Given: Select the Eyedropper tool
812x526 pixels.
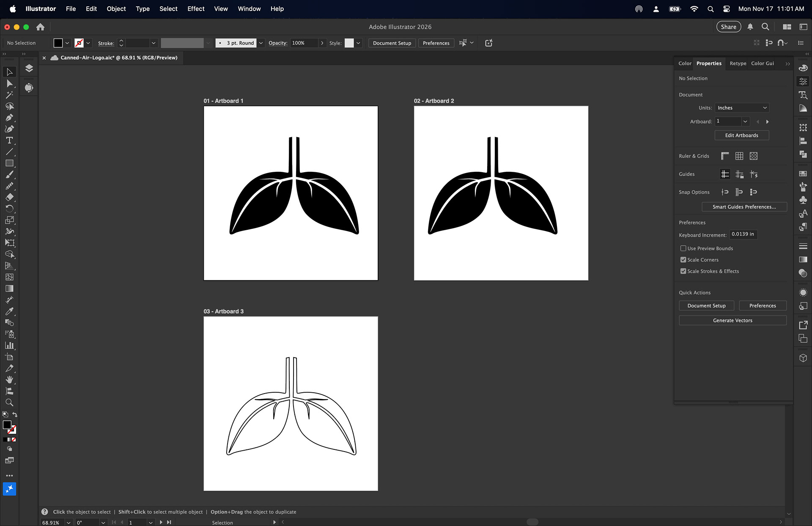Looking at the screenshot, I should [9, 311].
